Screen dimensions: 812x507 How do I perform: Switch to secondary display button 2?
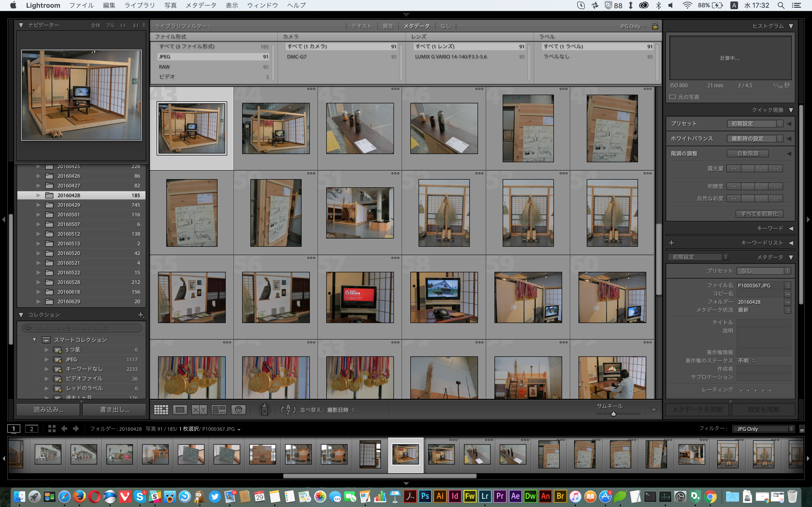[32, 429]
